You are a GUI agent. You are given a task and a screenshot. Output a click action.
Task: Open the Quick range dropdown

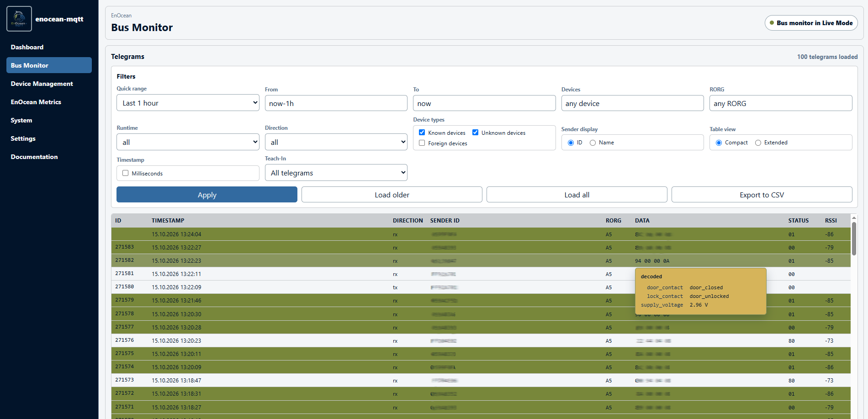tap(188, 103)
